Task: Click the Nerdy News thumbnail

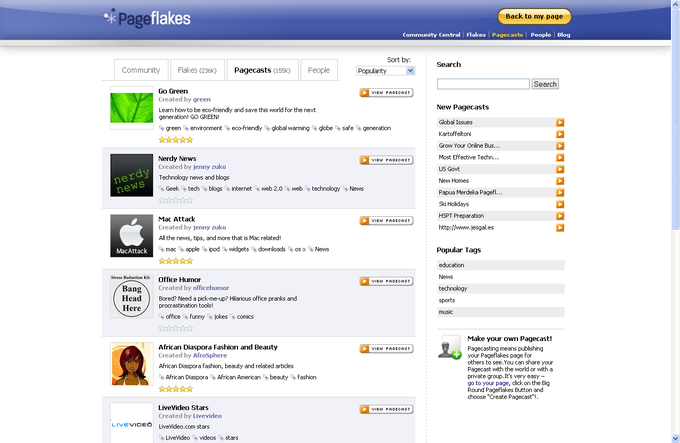Action: coord(131,175)
